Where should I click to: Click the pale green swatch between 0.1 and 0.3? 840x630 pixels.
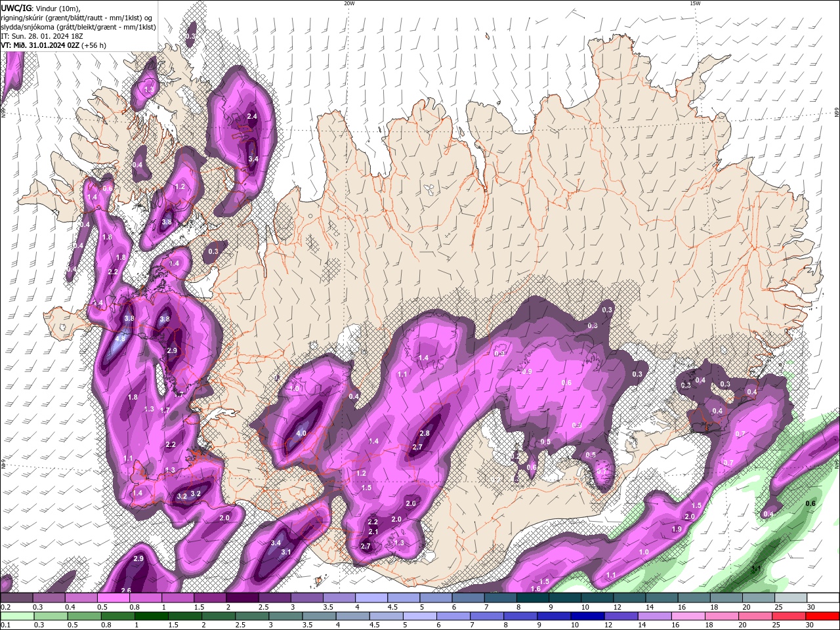tap(16, 616)
